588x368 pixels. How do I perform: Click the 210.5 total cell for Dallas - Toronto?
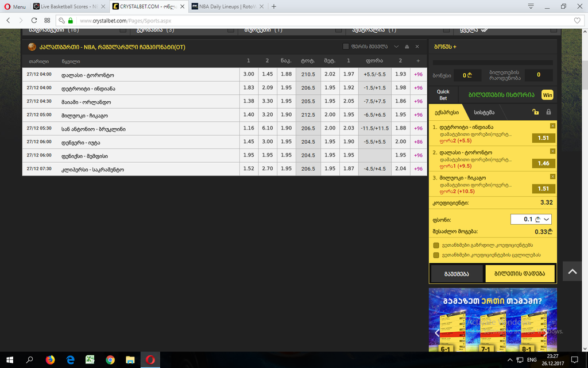coord(308,74)
